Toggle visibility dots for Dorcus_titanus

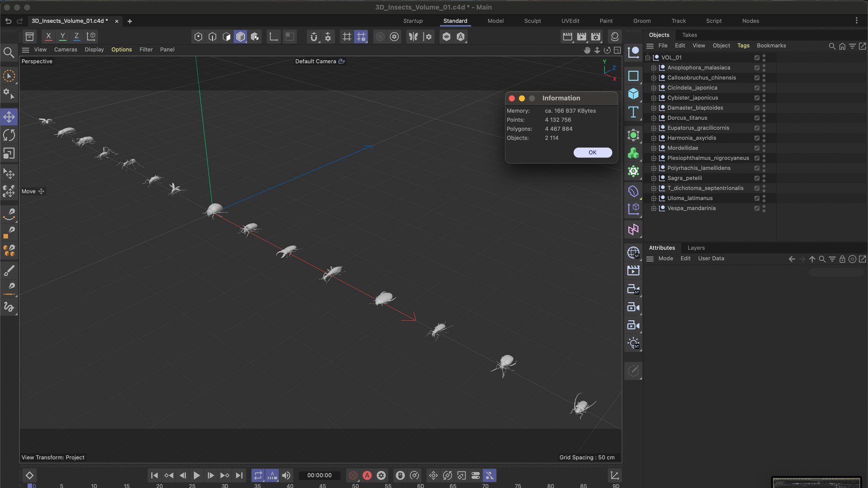point(764,118)
